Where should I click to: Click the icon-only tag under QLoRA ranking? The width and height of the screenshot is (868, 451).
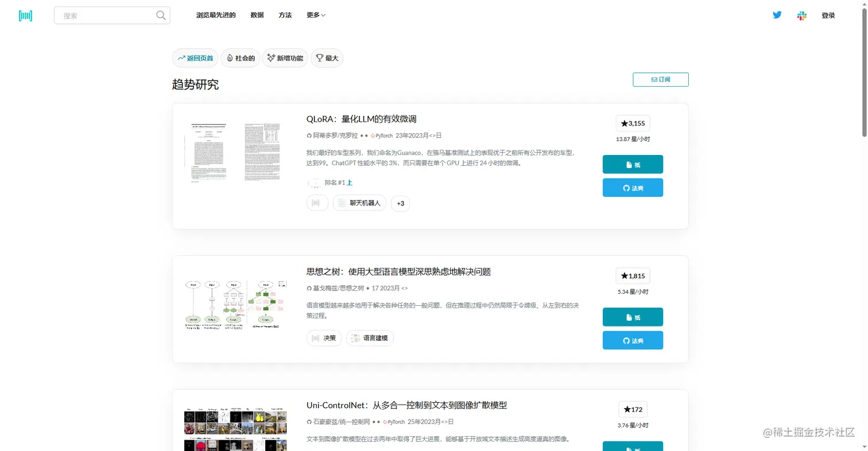(x=317, y=203)
